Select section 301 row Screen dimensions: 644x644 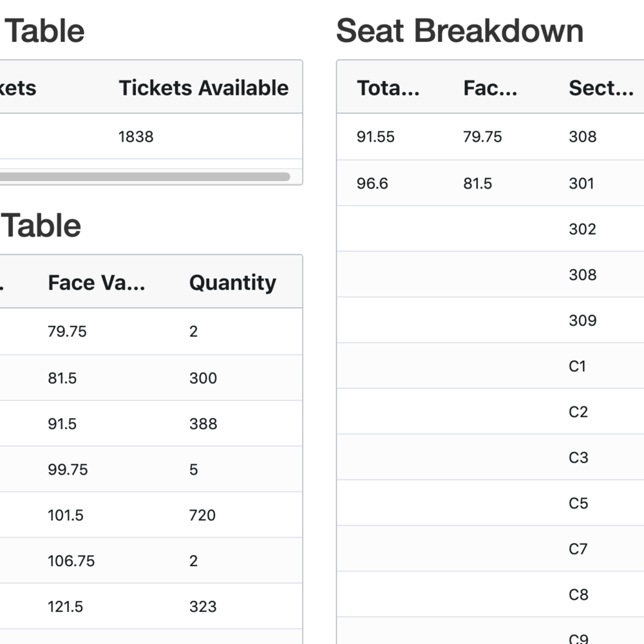[582, 184]
